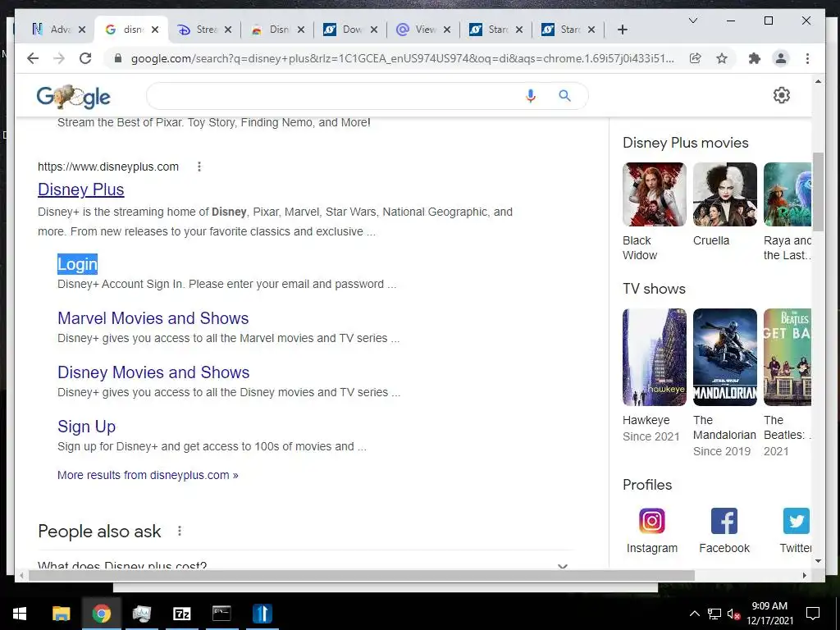Open the notification center icon
The height and width of the screenshot is (630, 840).
[813, 614]
